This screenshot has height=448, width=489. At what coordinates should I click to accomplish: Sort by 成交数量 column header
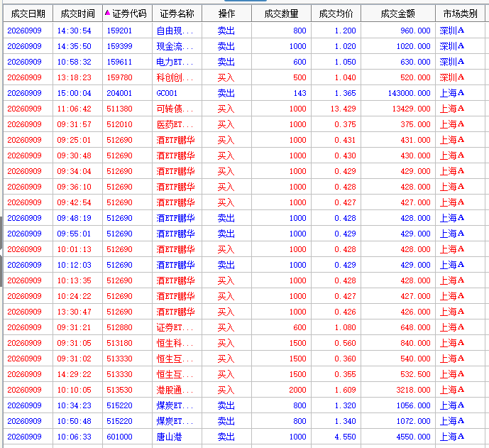coord(281,13)
